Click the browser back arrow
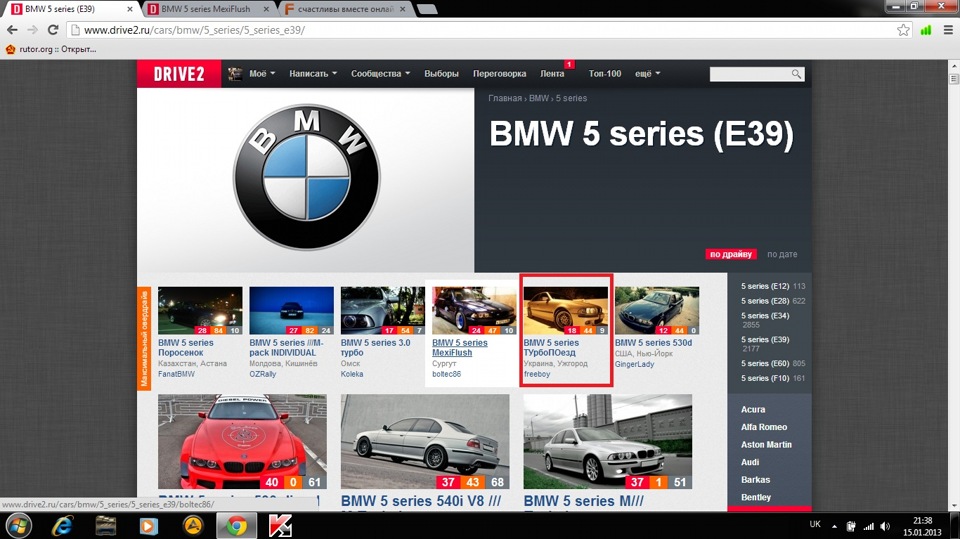 click(12, 29)
